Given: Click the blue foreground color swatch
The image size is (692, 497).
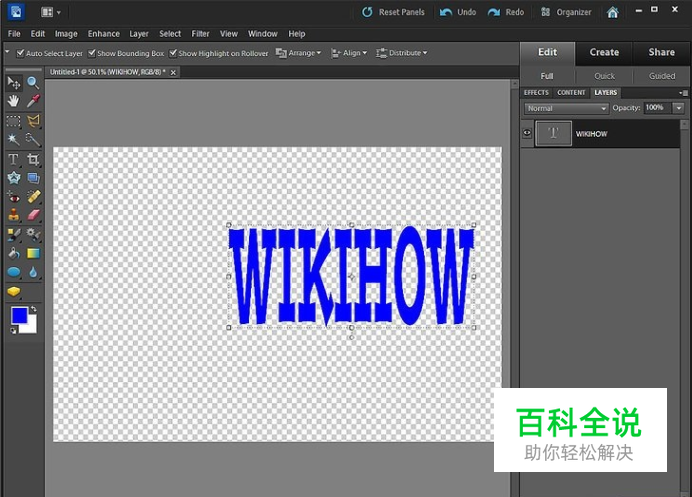Looking at the screenshot, I should coord(19,315).
